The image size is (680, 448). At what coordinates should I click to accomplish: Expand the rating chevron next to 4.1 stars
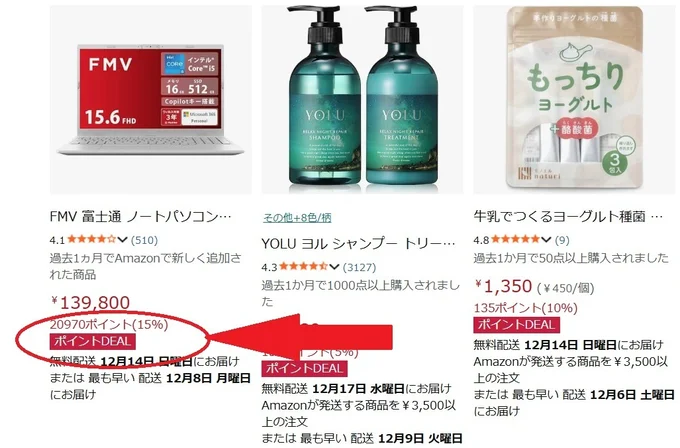(x=122, y=239)
